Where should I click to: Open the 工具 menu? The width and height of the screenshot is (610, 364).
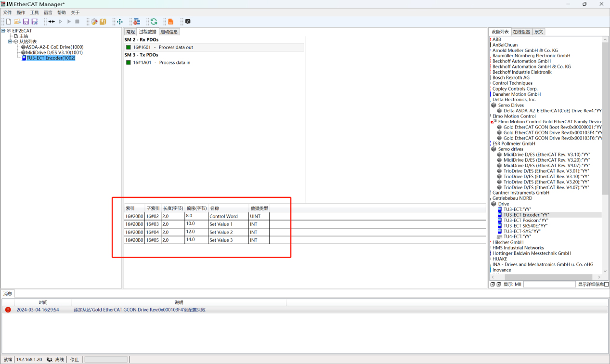[35, 13]
